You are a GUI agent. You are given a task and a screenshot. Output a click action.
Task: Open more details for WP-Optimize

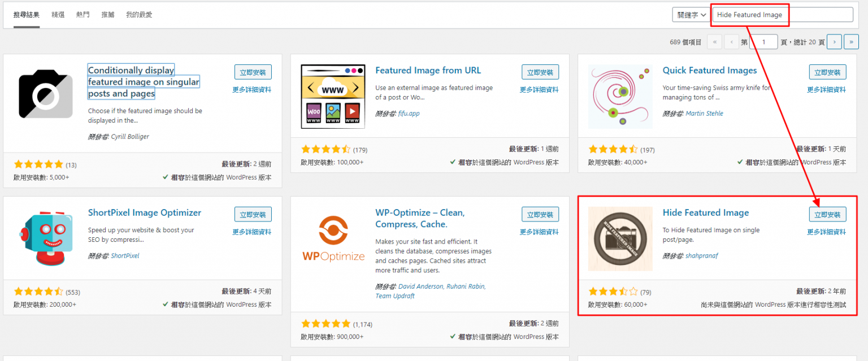[539, 232]
